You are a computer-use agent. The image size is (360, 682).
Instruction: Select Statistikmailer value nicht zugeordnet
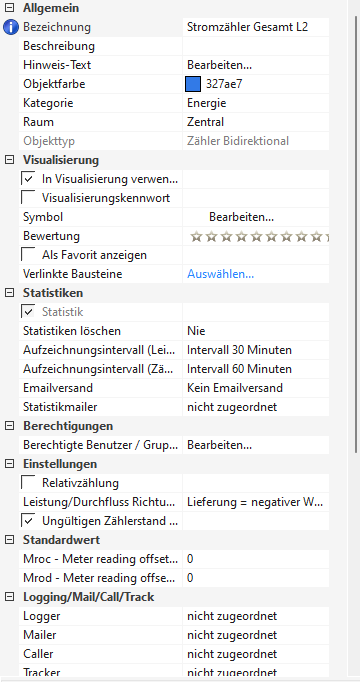click(x=256, y=407)
